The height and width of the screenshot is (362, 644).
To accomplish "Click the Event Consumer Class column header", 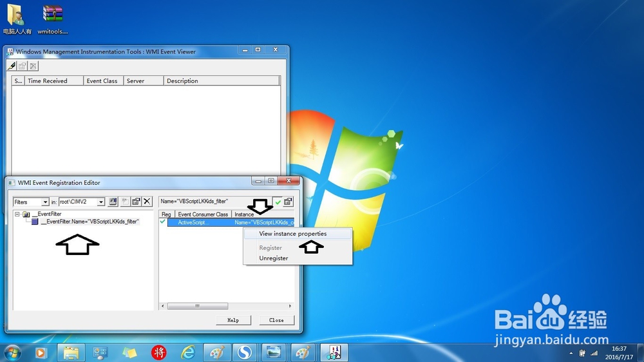I will coord(203,214).
